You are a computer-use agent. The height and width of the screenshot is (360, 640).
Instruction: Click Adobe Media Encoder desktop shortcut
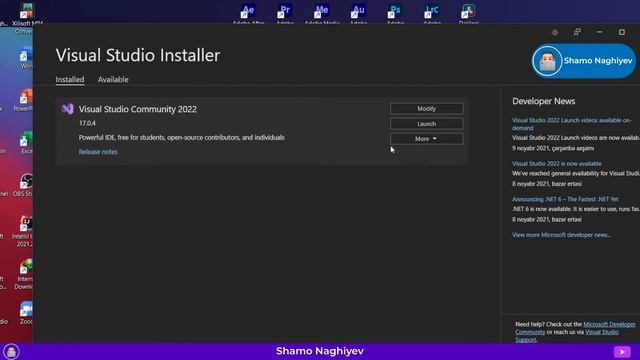pos(322,14)
